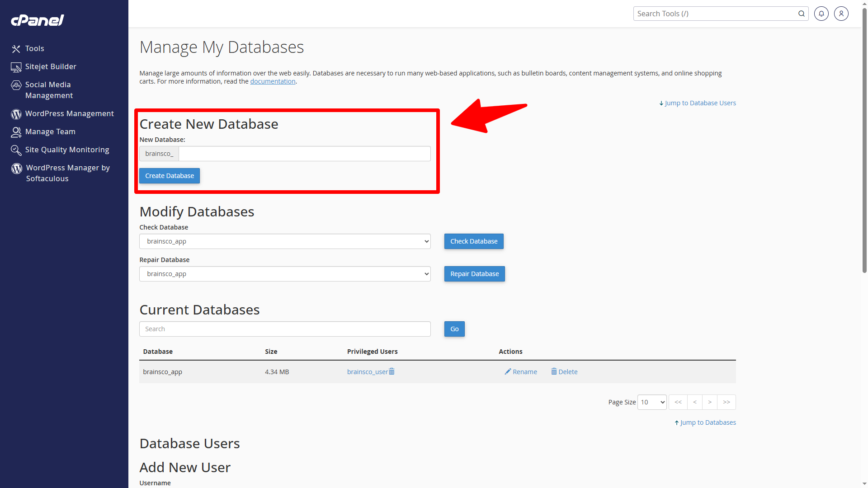
Task: Select the 4.34 MB size cell
Action: click(277, 372)
